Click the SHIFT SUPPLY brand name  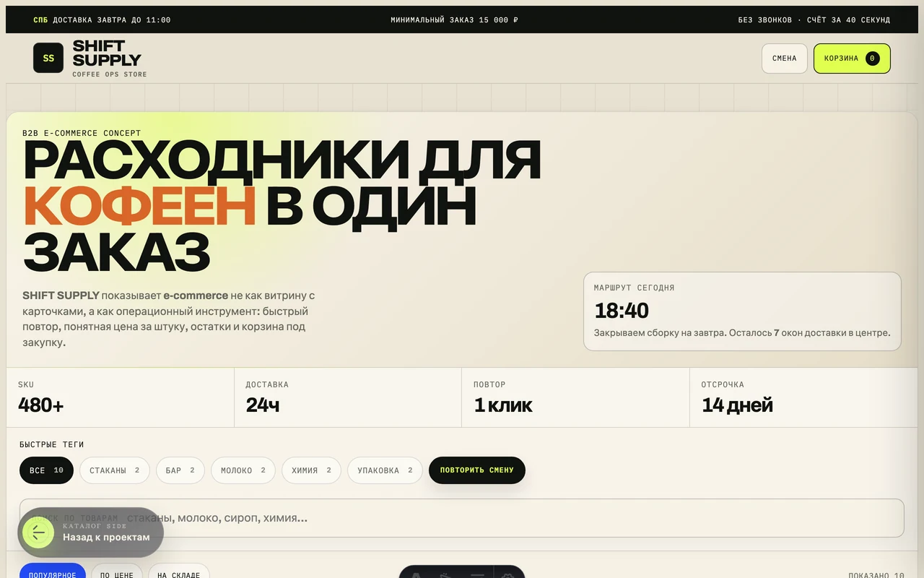click(x=107, y=53)
